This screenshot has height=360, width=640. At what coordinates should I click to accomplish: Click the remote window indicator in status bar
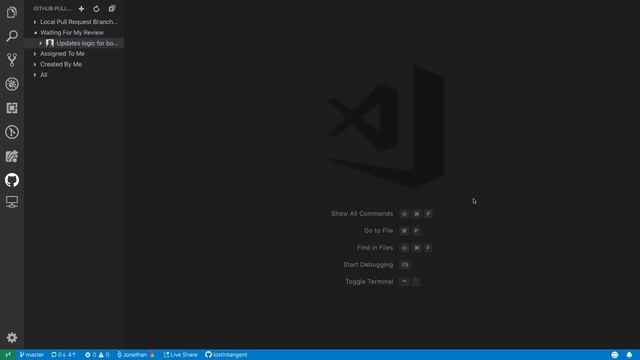(x=8, y=355)
